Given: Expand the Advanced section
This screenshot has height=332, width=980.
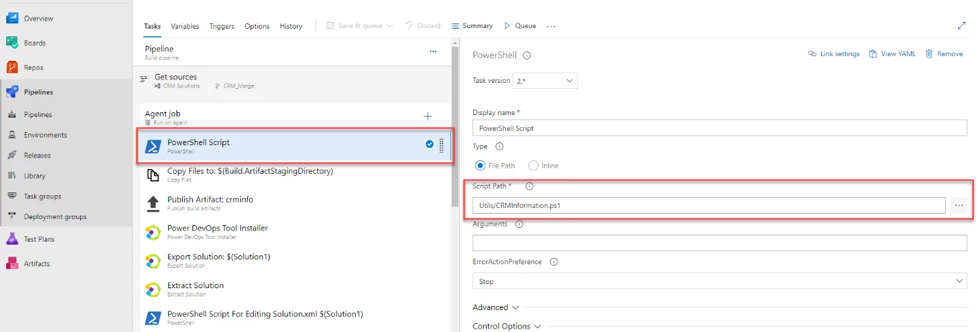Looking at the screenshot, I should (496, 307).
